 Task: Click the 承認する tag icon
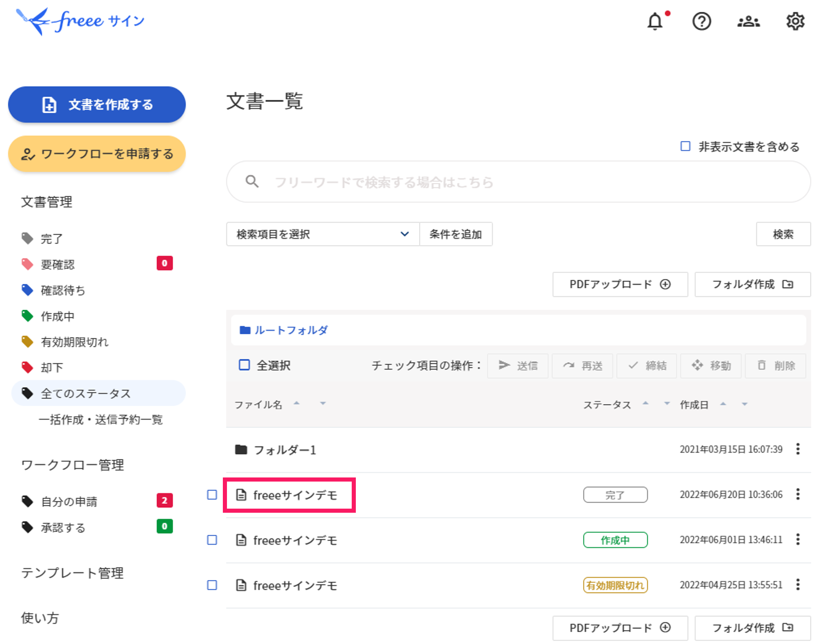27,527
